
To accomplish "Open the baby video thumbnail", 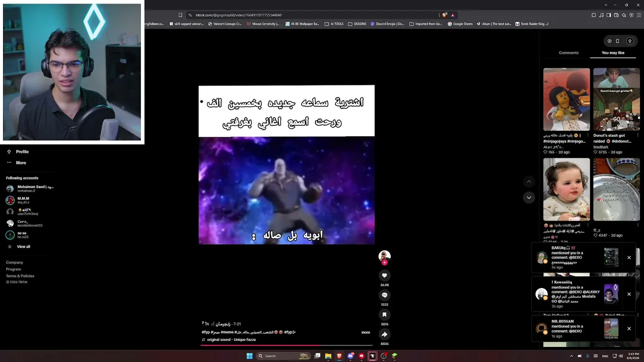I will [x=567, y=190].
